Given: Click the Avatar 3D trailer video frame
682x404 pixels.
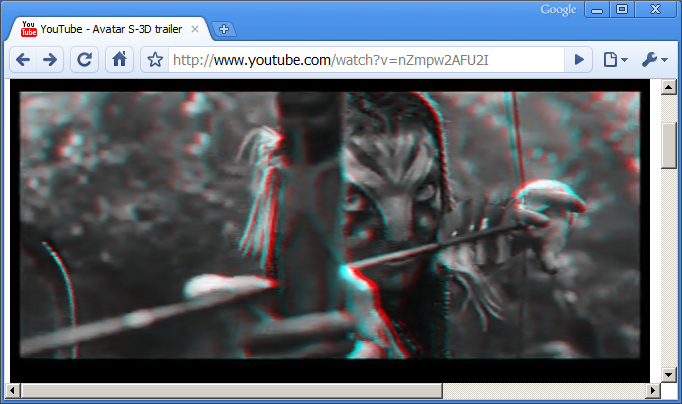Looking at the screenshot, I should click(x=330, y=225).
